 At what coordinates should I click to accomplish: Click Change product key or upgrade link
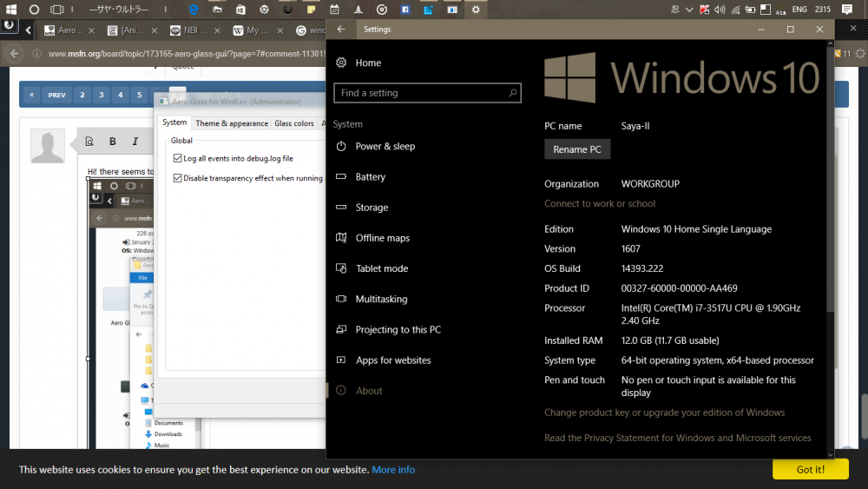click(664, 413)
